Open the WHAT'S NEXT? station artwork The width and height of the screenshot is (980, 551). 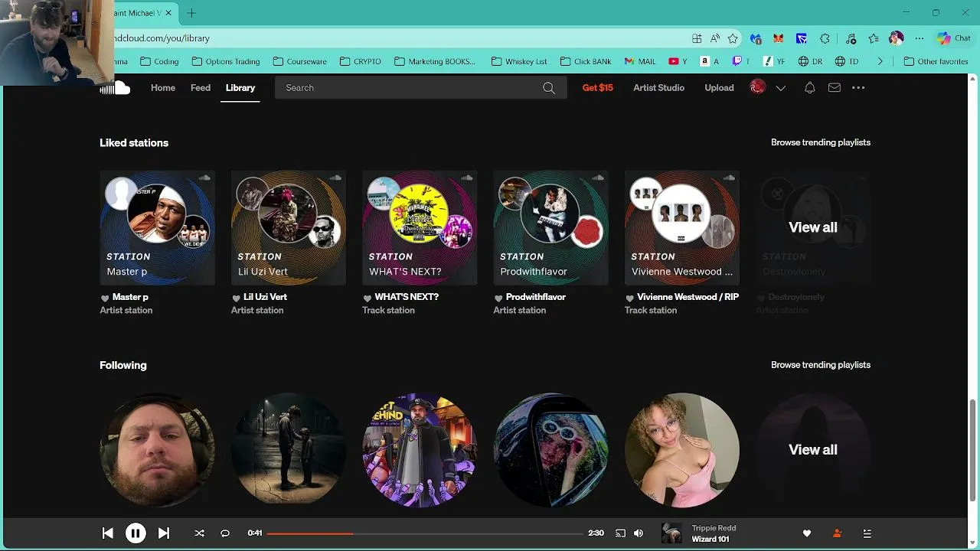pos(420,227)
